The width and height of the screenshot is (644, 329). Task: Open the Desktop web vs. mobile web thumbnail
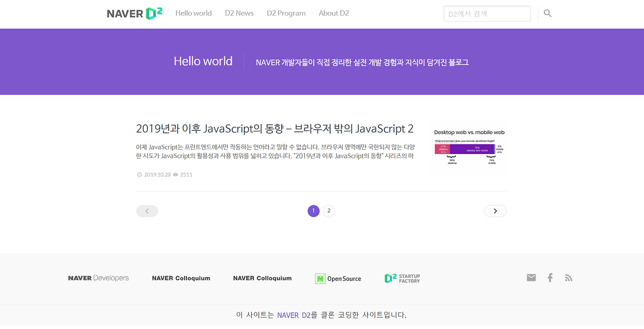pyautogui.click(x=469, y=149)
